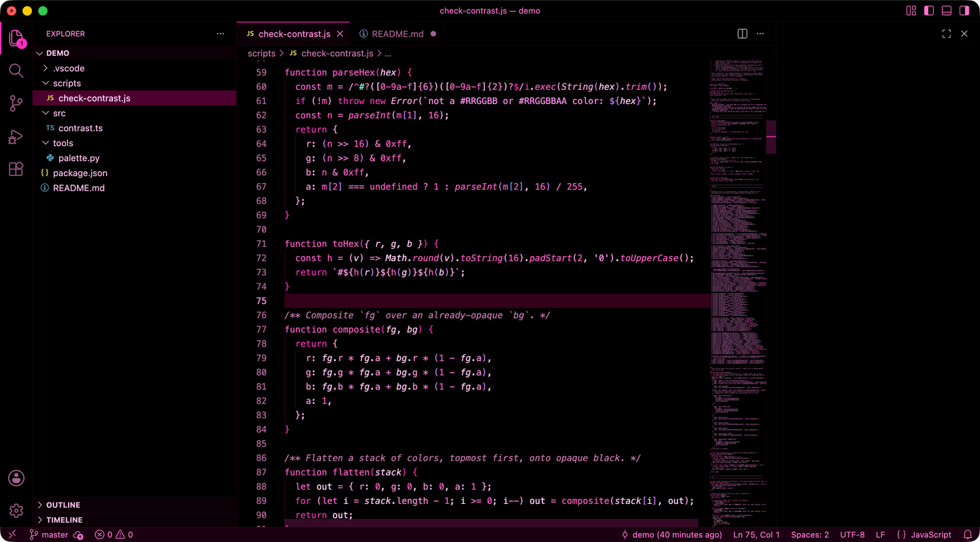Open editor more actions ellipsis
This screenshot has width=980, height=542.
click(x=760, y=33)
